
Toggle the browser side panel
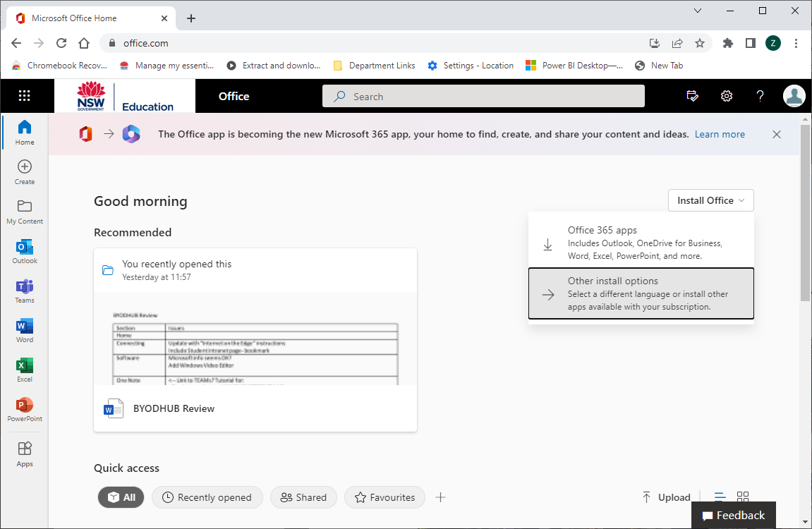[x=751, y=43]
